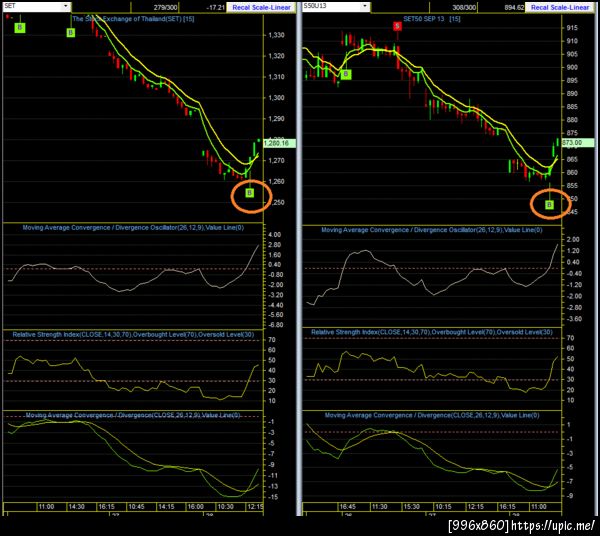Click the latest B buy marker on S50U13

[x=549, y=205]
